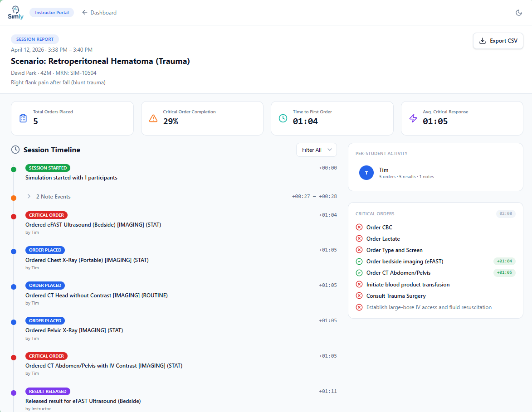Click the clock icon on Time to First Order
This screenshot has width=532, height=412.
point(283,117)
